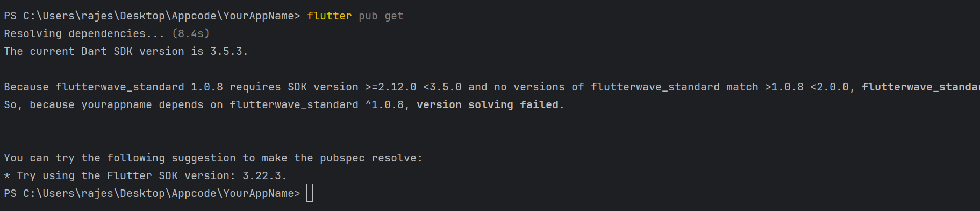Image resolution: width=980 pixels, height=211 pixels.
Task: Click the 'flutter' command word
Action: (x=330, y=16)
